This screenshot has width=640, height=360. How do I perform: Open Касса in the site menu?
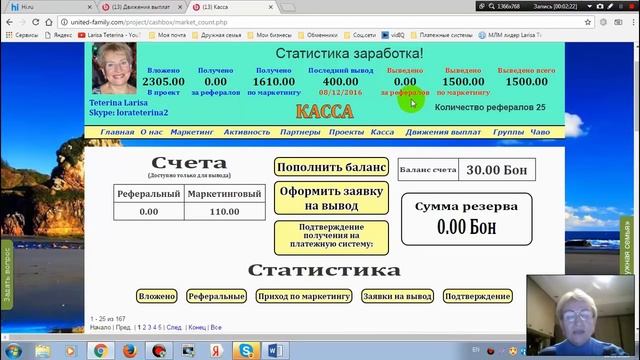coord(382,132)
